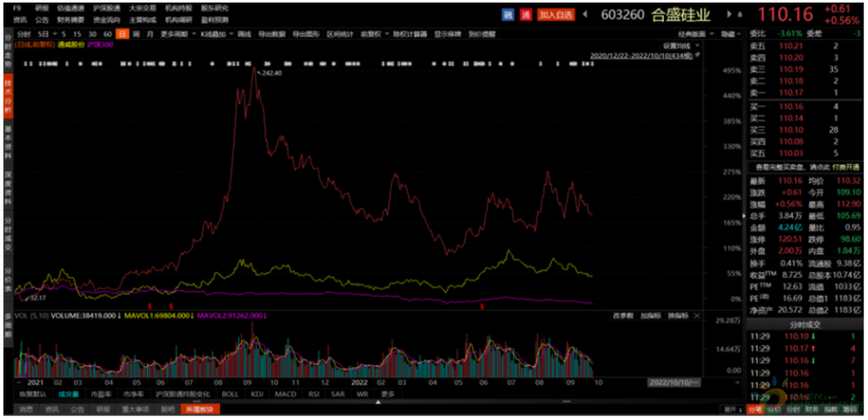This screenshot has height=420, width=868.
Task: Switch to 周 weekly K-line period
Action: 136,32
